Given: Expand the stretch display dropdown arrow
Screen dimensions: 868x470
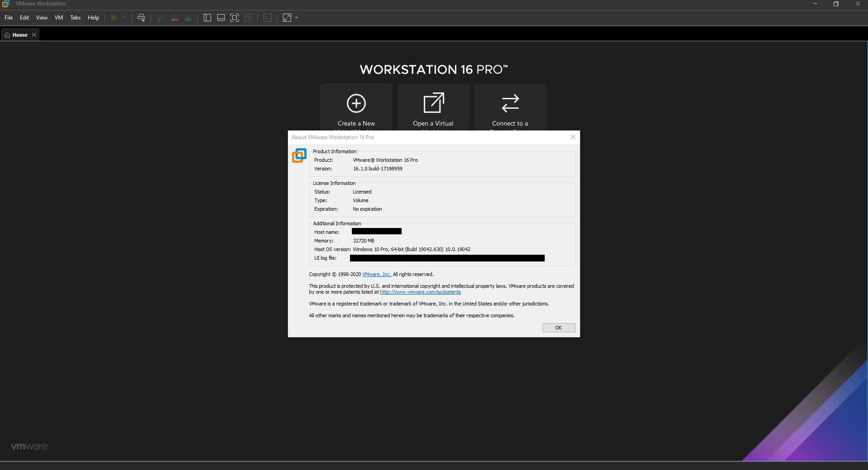Looking at the screenshot, I should [297, 18].
